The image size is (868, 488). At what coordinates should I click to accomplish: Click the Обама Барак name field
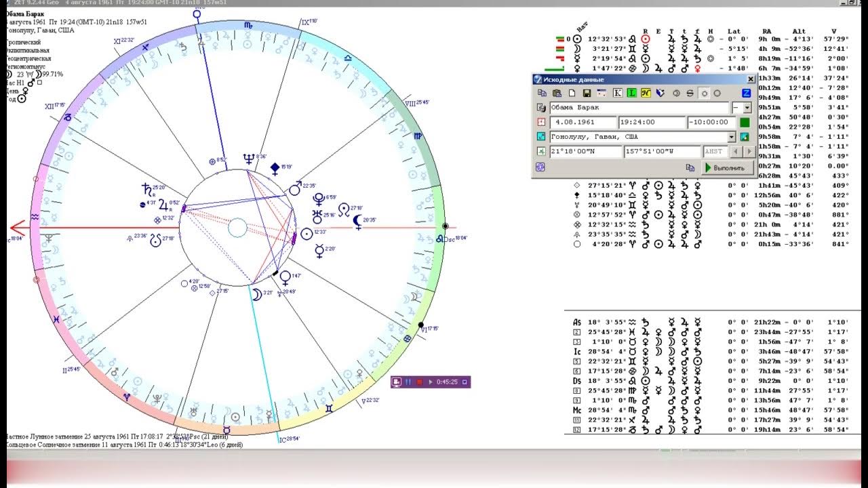point(639,108)
